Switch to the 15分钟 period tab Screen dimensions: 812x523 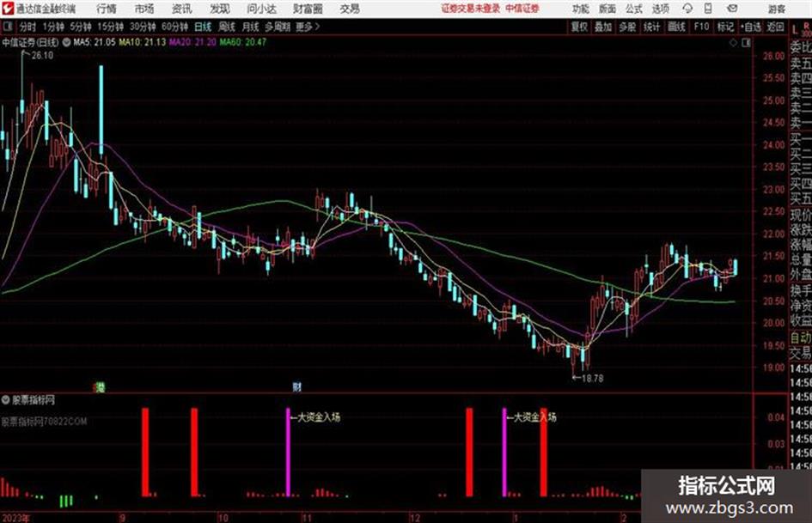pyautogui.click(x=110, y=27)
